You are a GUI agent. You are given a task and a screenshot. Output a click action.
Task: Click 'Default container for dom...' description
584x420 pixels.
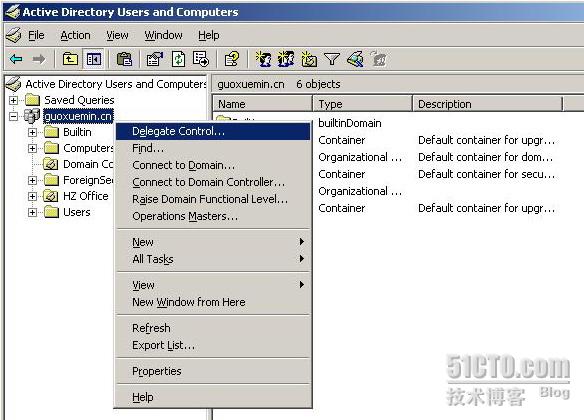pyautogui.click(x=486, y=157)
